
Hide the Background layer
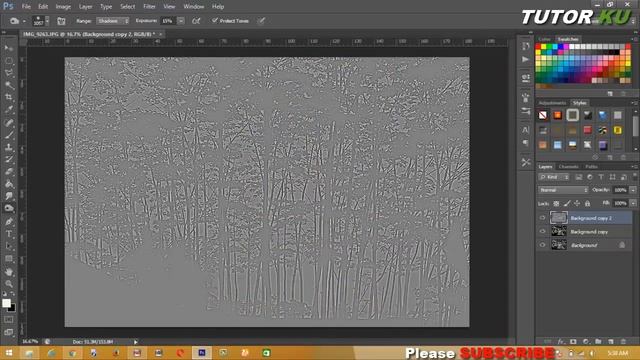[x=542, y=245]
